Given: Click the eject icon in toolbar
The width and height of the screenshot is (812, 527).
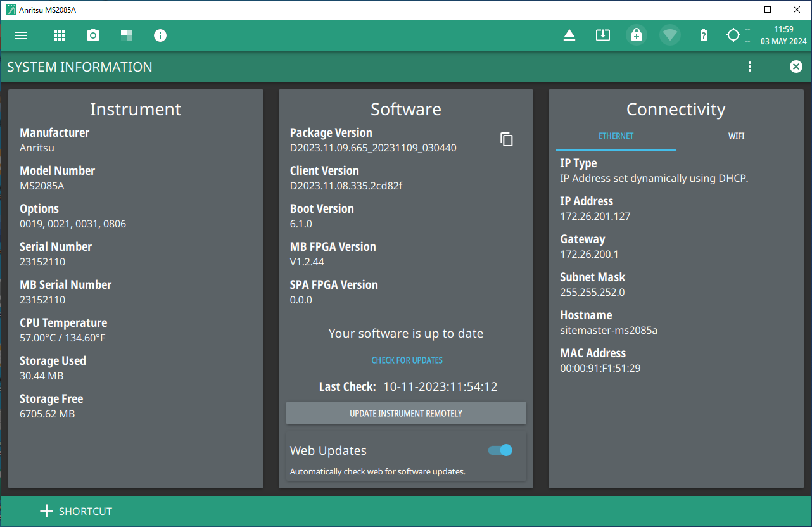Looking at the screenshot, I should (569, 35).
